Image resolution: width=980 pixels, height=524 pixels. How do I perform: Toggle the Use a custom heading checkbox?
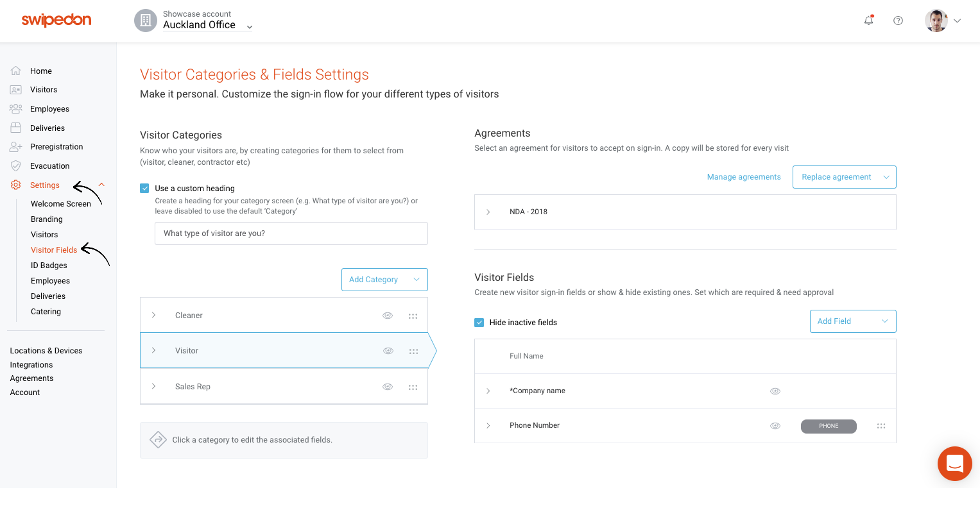pyautogui.click(x=145, y=189)
